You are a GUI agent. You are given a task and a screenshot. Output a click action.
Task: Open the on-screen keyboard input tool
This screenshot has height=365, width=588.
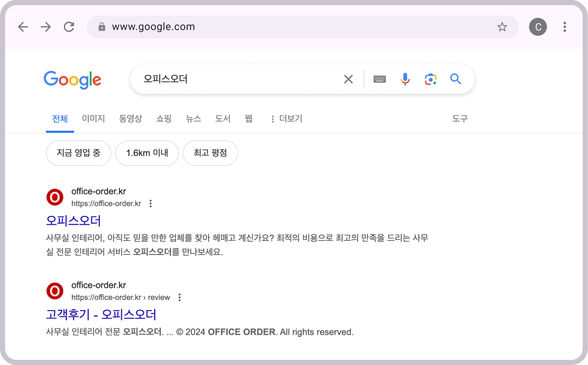[x=380, y=79]
